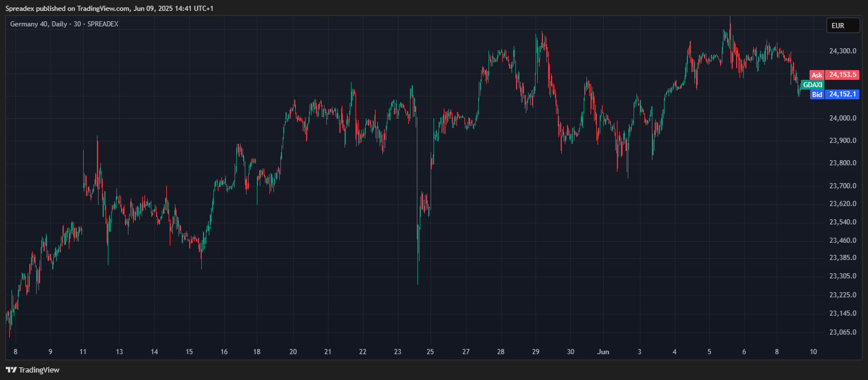
Task: Click the 23,385.0 price axis label
Action: [x=843, y=258]
